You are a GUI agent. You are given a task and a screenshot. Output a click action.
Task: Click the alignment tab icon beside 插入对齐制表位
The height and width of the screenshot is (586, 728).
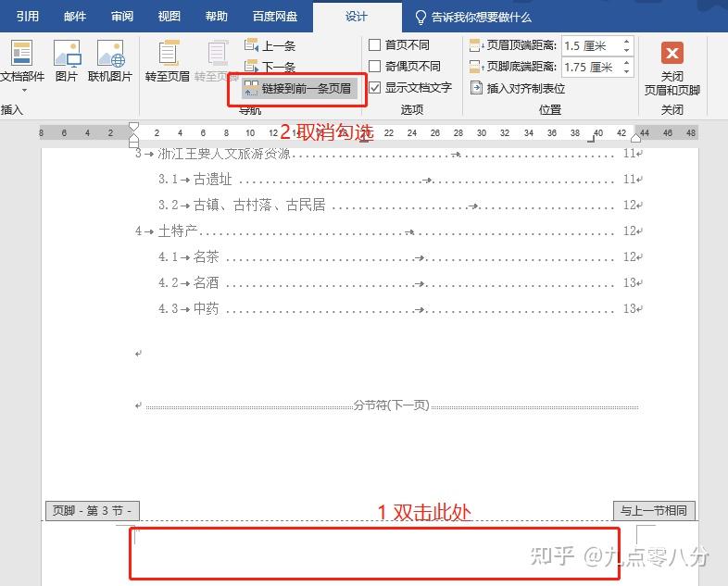point(476,87)
